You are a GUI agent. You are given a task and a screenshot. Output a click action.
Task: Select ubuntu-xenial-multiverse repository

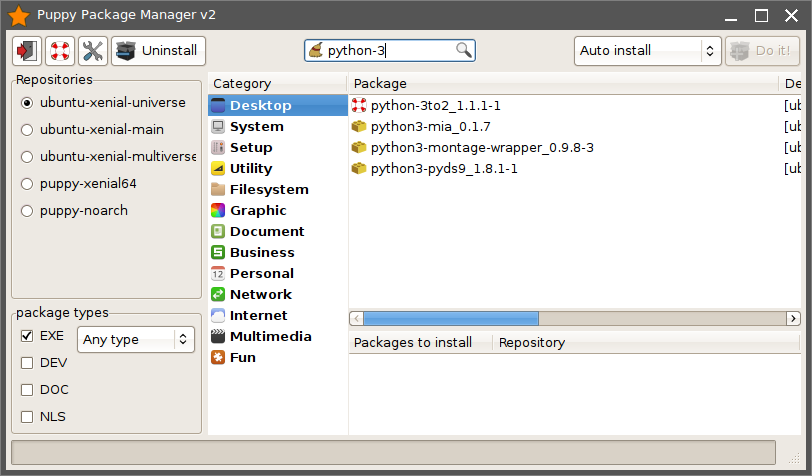click(x=27, y=157)
